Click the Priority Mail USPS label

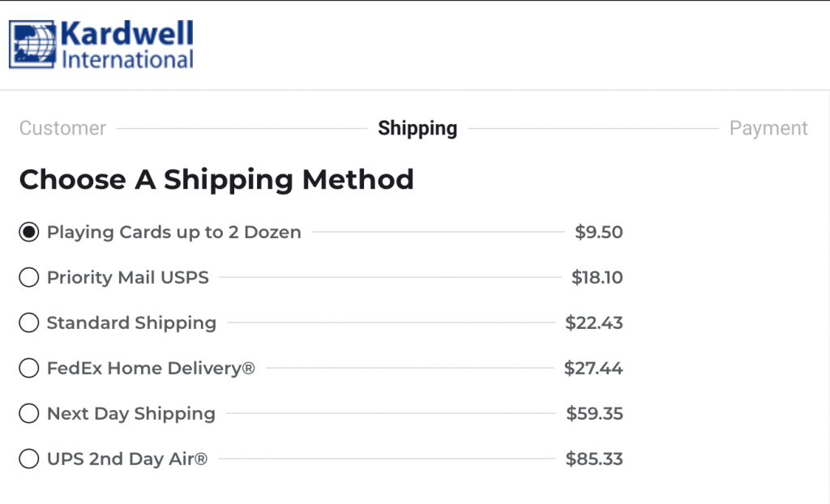[x=127, y=277]
